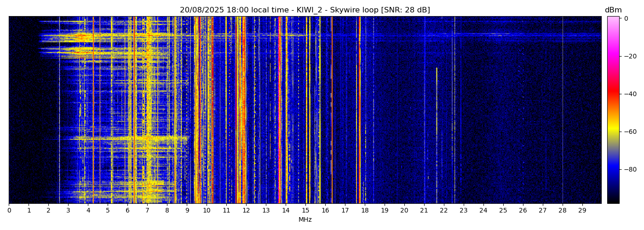Click the 21 MHz x-axis tick label
The image size is (644, 230).
click(424, 211)
